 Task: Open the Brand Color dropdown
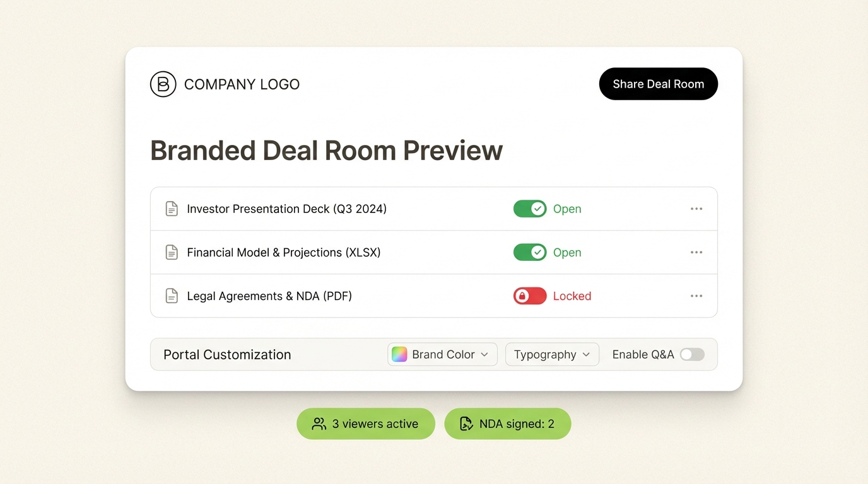pos(442,354)
